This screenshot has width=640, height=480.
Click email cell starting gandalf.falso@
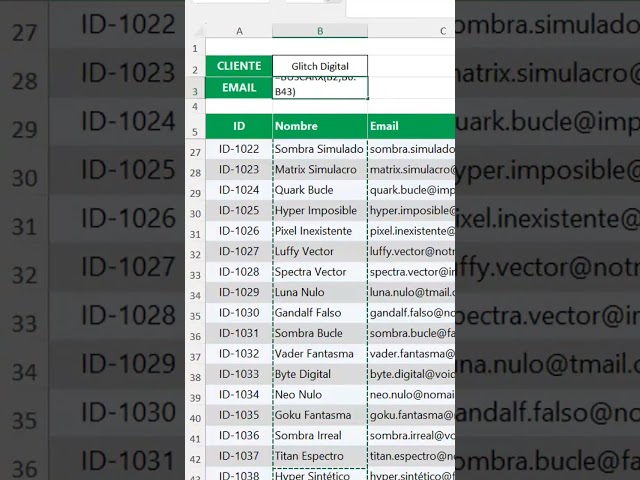pos(411,313)
